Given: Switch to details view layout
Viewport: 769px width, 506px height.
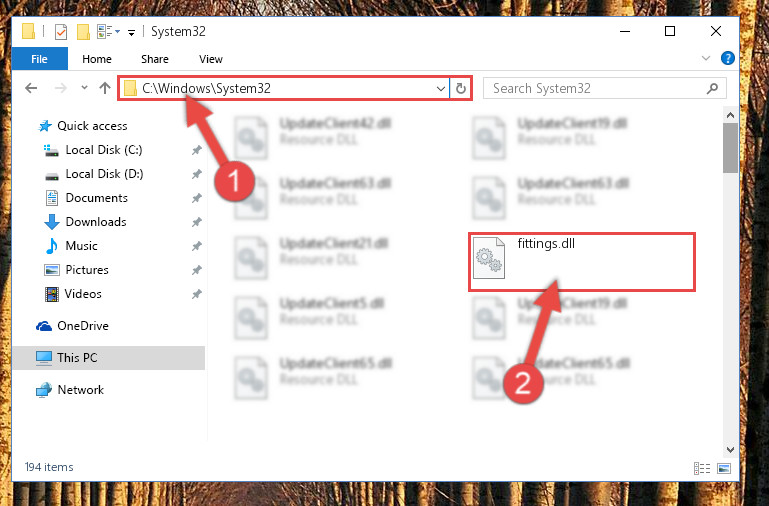Looking at the screenshot, I should [x=702, y=468].
